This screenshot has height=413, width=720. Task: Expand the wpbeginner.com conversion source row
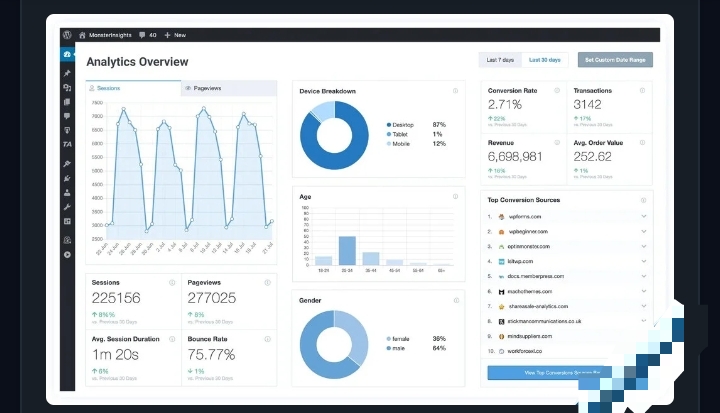coord(643,231)
